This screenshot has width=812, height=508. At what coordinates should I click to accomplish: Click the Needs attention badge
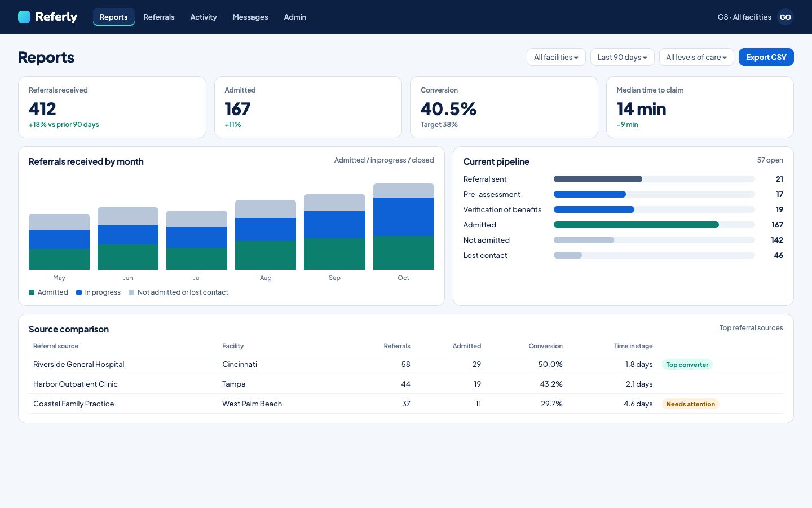point(690,404)
